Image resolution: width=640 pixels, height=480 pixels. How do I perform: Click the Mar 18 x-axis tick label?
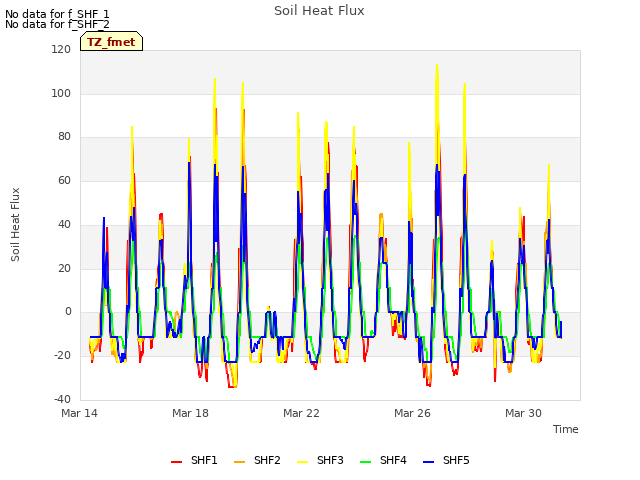click(190, 413)
